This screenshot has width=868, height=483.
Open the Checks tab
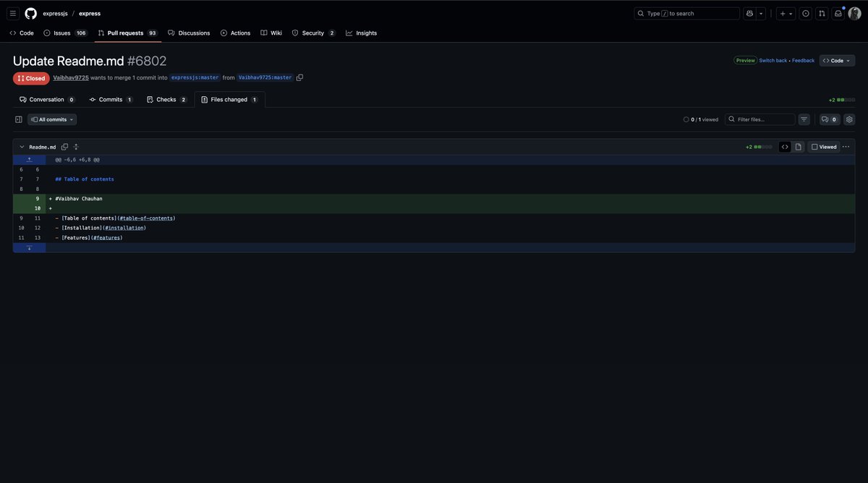pyautogui.click(x=167, y=100)
